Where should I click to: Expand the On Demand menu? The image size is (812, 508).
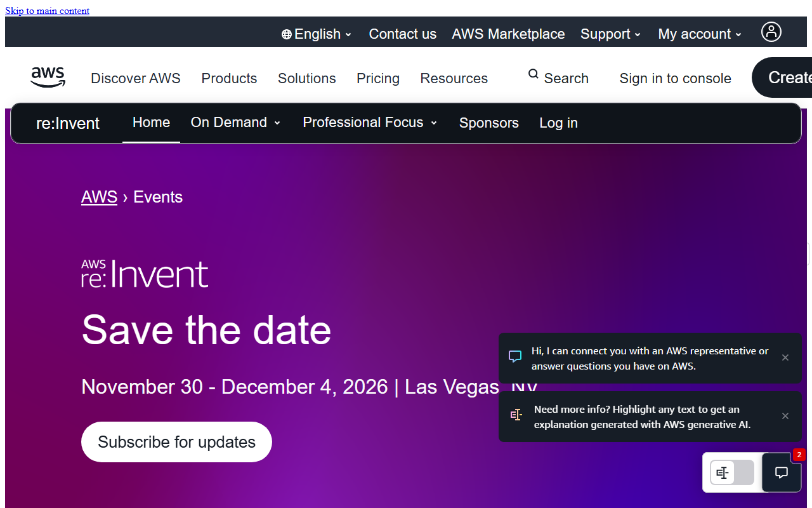pyautogui.click(x=235, y=123)
